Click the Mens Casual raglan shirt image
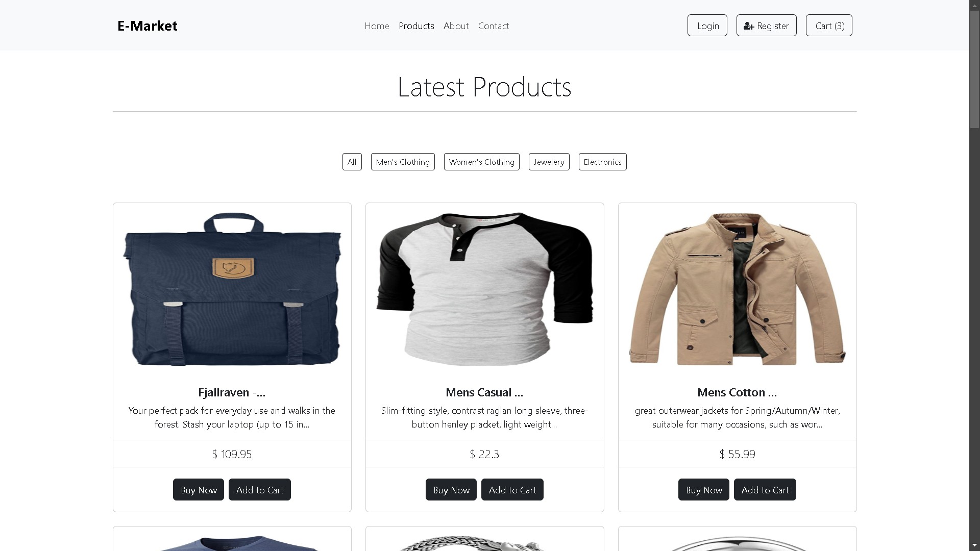Image resolution: width=980 pixels, height=551 pixels. [484, 289]
